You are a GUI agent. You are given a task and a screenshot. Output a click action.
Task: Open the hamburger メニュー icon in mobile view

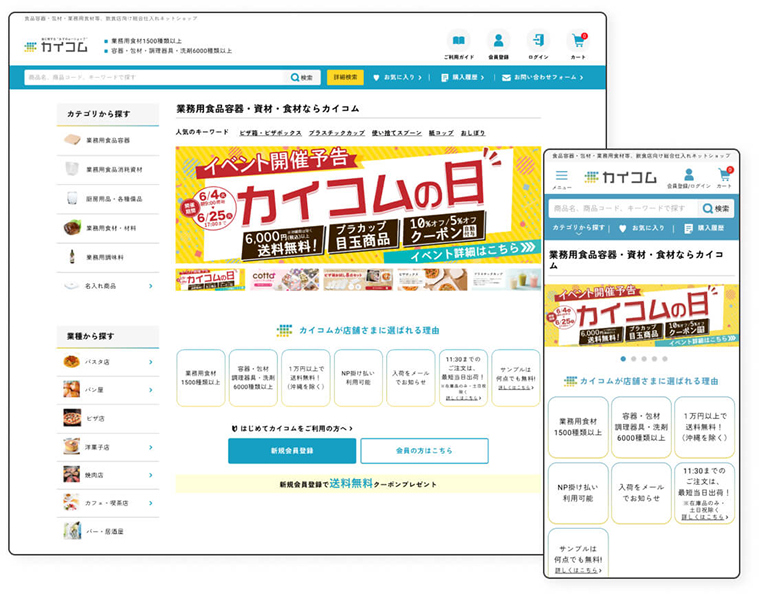tap(562, 175)
